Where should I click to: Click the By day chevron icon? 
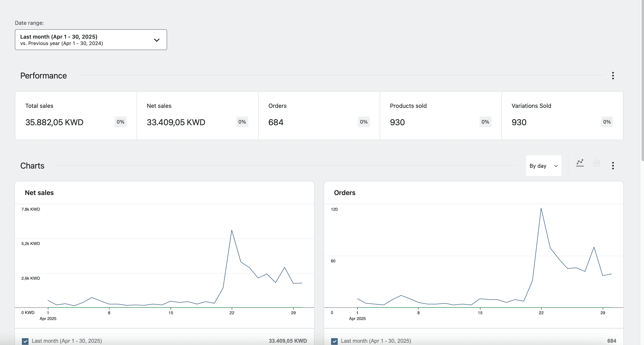[x=556, y=166]
